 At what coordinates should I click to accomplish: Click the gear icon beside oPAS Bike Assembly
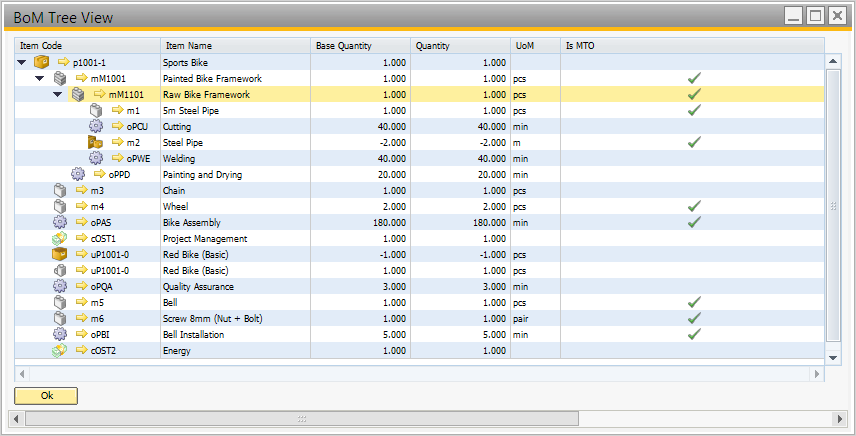(x=59, y=222)
